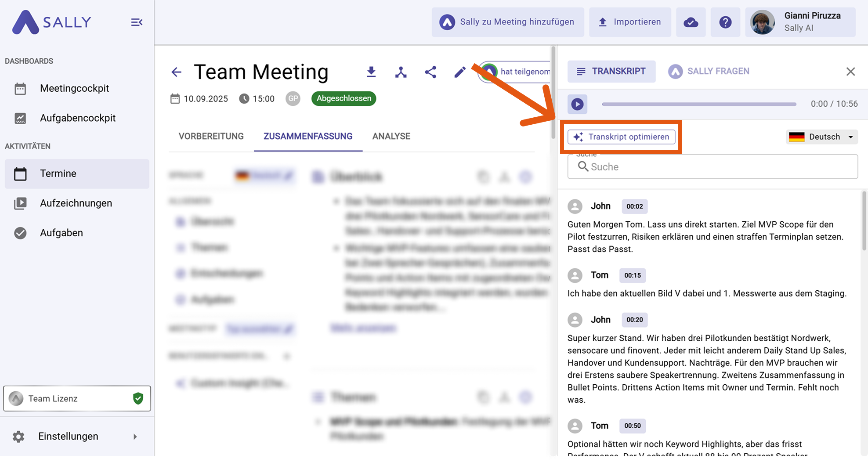
Task: Click the audio progress bar
Action: pyautogui.click(x=698, y=104)
